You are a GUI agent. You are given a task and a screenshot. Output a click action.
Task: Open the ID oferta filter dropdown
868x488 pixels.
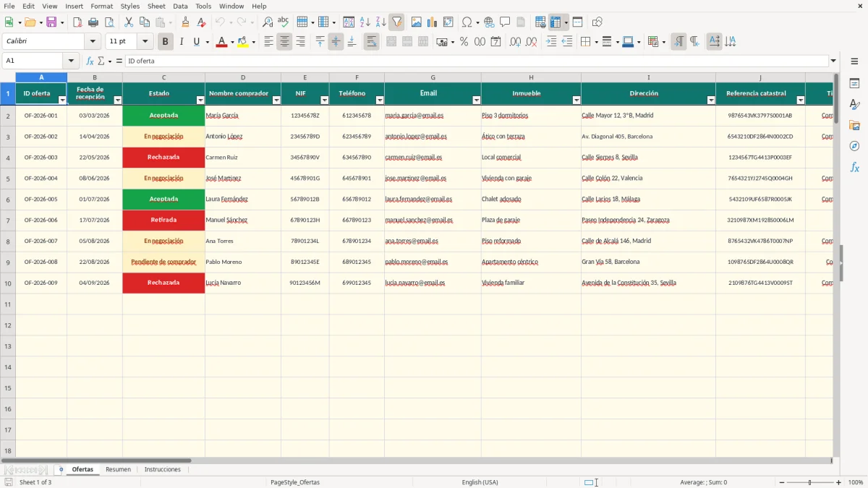[x=61, y=100]
